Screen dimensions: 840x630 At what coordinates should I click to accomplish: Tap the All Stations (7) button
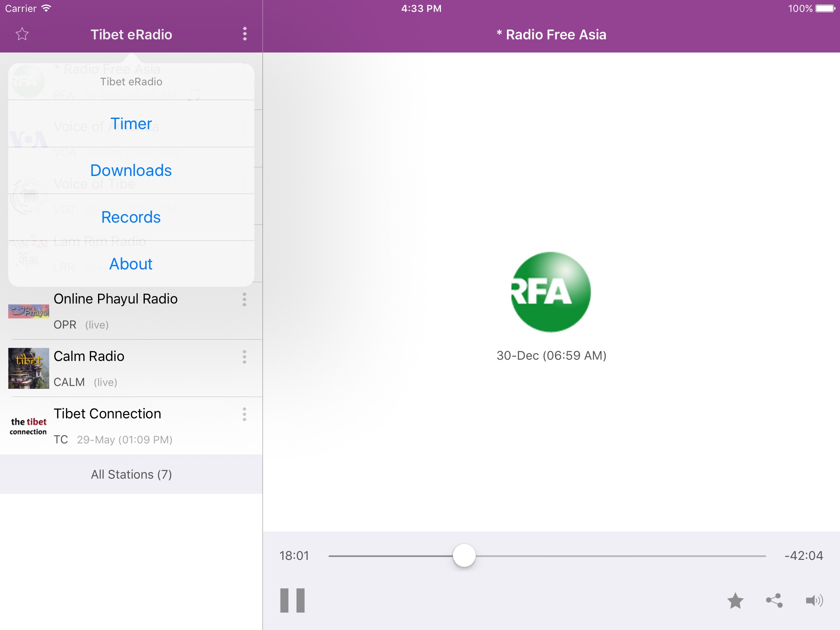[131, 474]
